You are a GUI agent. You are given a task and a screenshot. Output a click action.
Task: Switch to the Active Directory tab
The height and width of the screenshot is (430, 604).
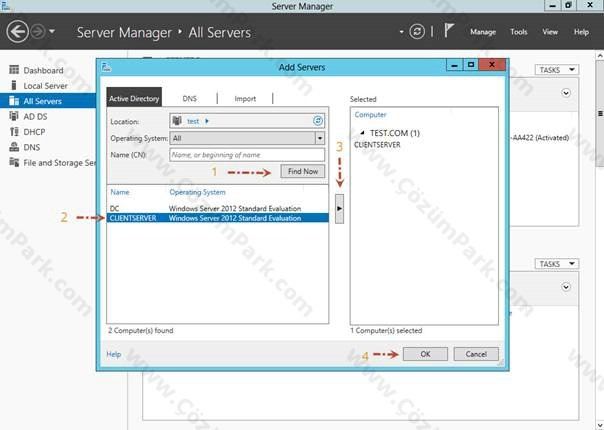pyautogui.click(x=134, y=98)
